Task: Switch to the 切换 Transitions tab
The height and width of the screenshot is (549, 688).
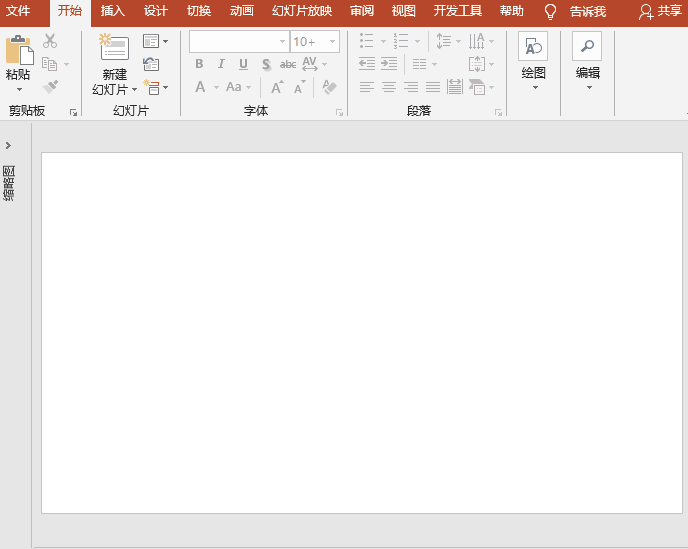Action: (199, 11)
